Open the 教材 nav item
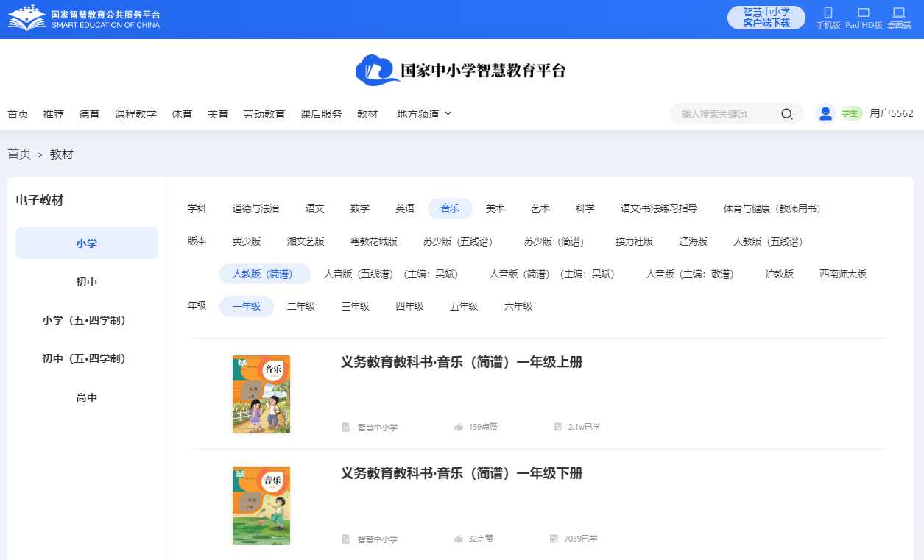Image resolution: width=924 pixels, height=560 pixels. (x=367, y=114)
